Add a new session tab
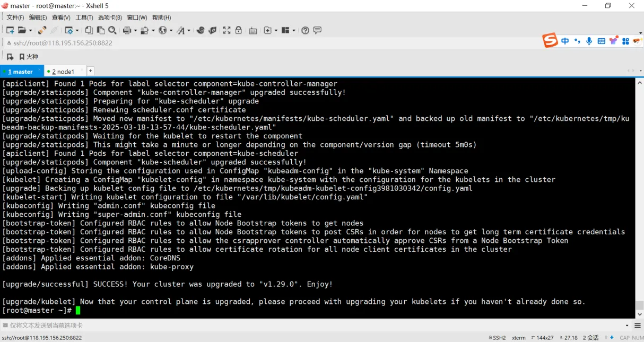 [91, 71]
